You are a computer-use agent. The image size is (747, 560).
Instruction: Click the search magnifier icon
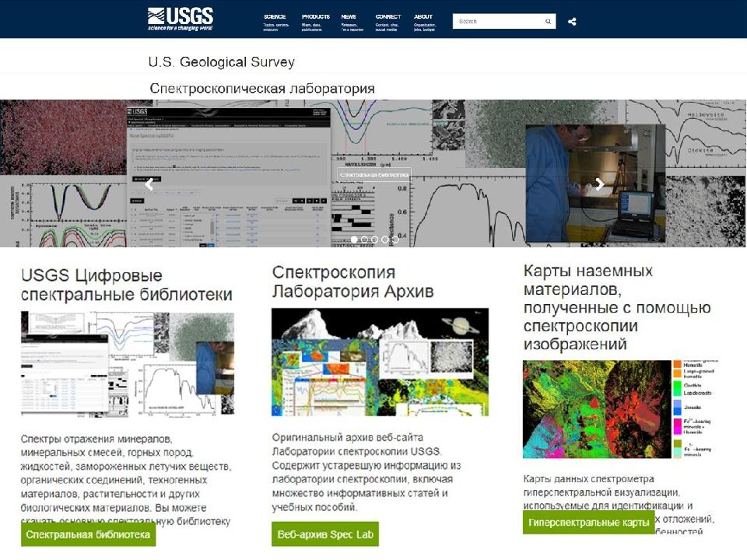(x=548, y=22)
